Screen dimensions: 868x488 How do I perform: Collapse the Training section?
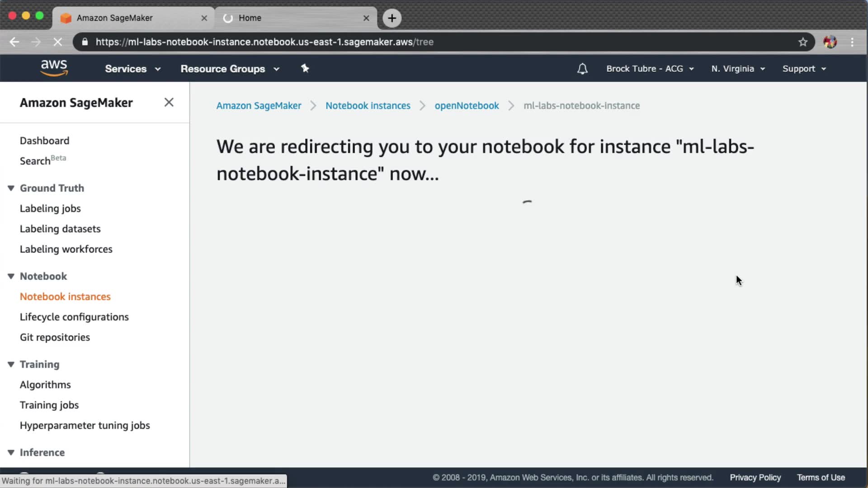pyautogui.click(x=11, y=364)
